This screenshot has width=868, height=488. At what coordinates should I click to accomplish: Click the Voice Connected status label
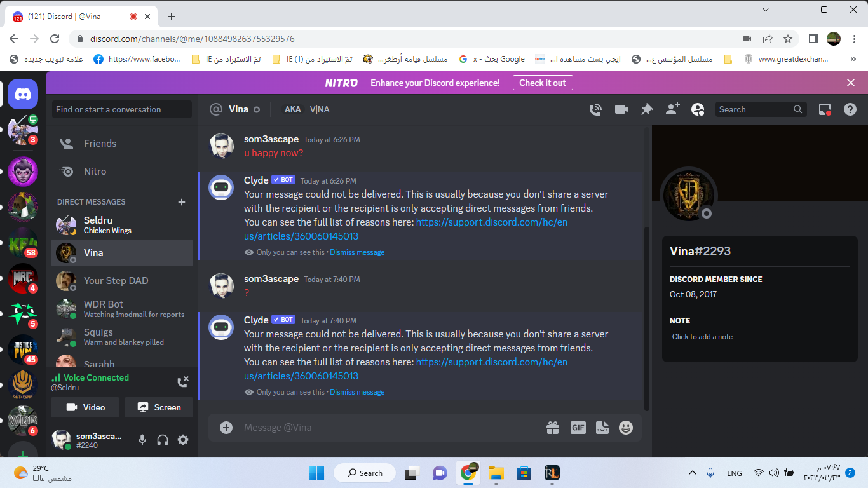(96, 377)
